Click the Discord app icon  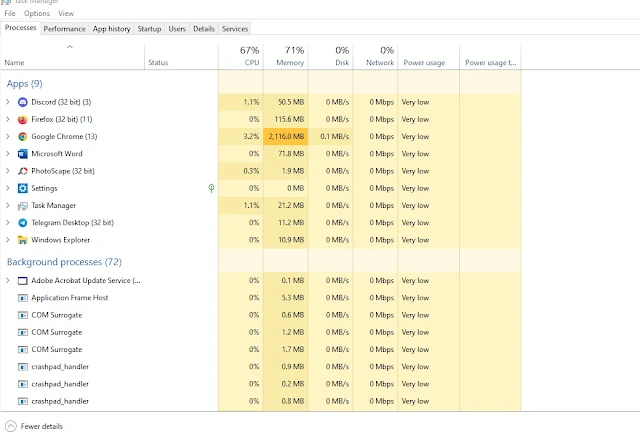22,102
